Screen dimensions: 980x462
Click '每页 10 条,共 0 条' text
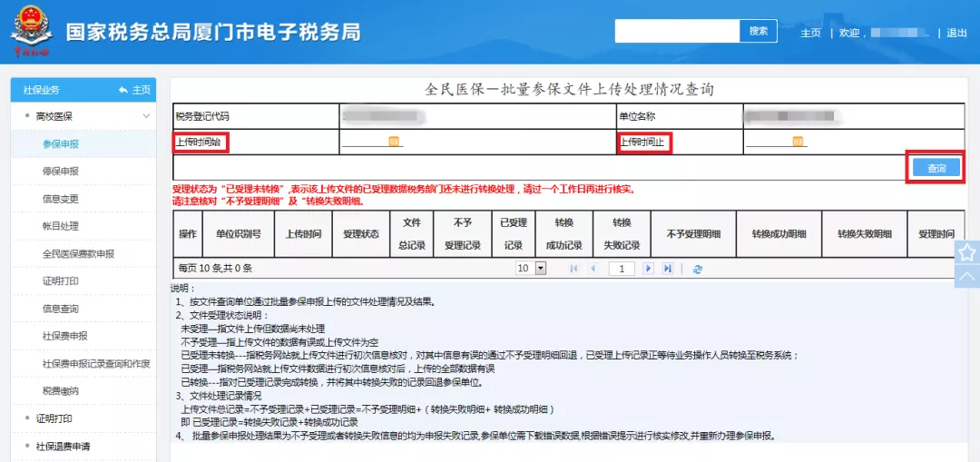(x=215, y=268)
